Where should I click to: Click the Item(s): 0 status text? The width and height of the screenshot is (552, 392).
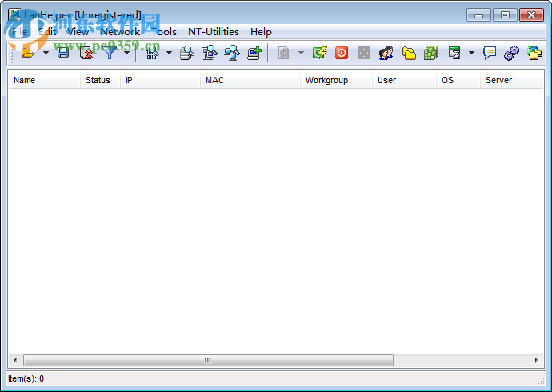[26, 378]
